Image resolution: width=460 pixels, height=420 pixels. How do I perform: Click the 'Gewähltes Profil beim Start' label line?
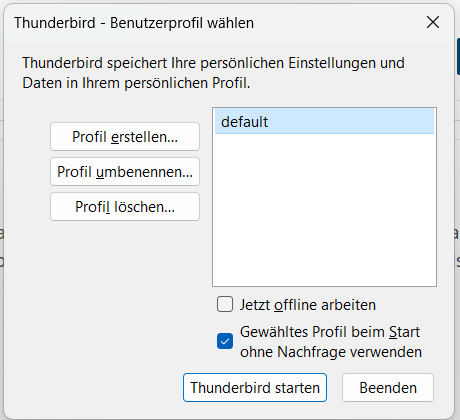click(x=330, y=332)
